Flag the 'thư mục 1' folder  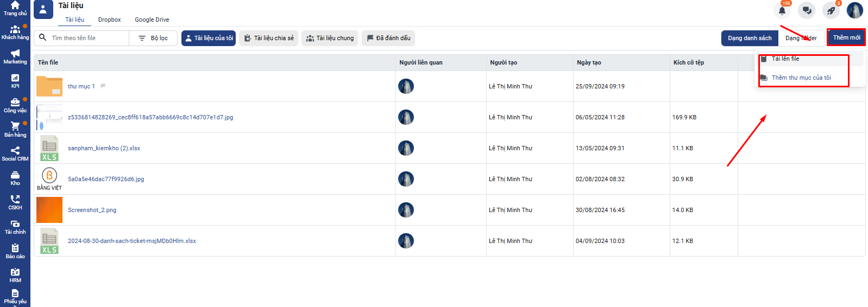click(103, 86)
